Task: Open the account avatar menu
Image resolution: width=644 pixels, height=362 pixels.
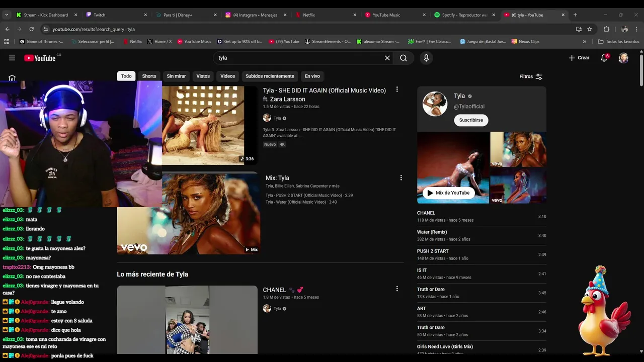Action: pos(623,58)
